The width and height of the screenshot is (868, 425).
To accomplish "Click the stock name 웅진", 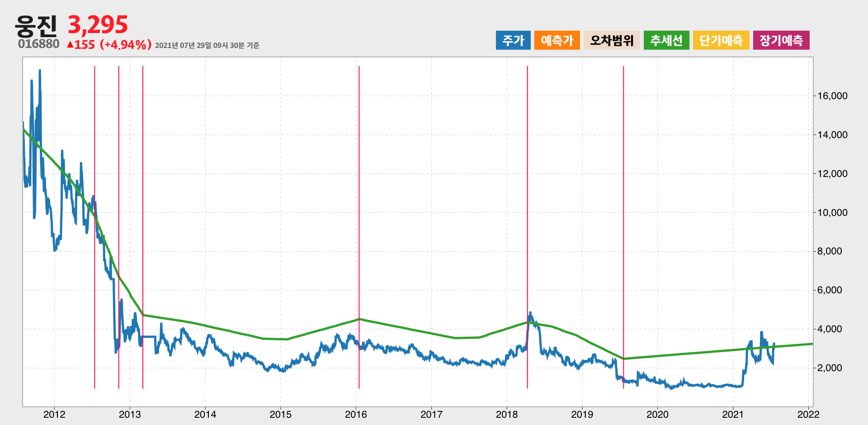I will pyautogui.click(x=36, y=26).
